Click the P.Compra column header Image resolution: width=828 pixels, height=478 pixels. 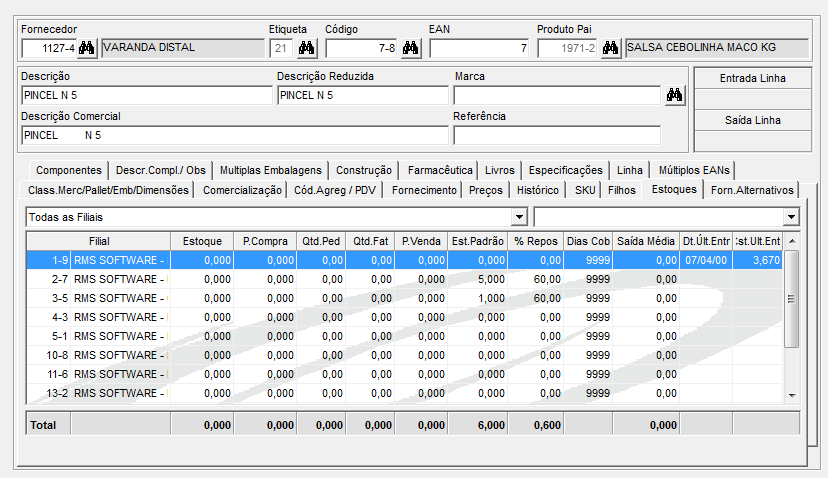pyautogui.click(x=265, y=241)
